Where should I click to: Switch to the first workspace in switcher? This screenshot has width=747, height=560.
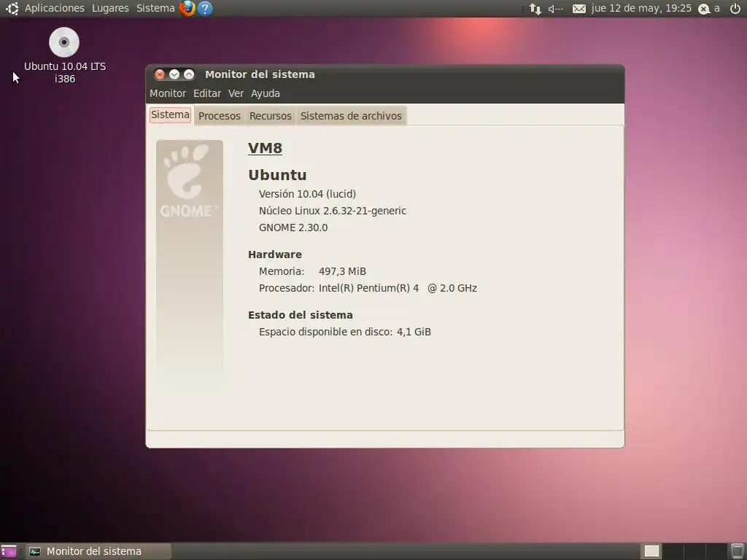tap(651, 551)
